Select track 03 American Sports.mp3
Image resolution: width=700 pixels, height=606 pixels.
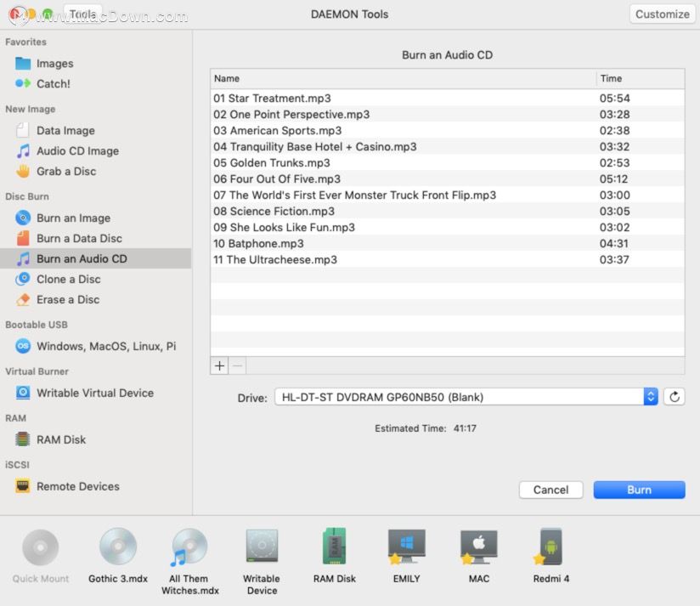click(x=448, y=130)
